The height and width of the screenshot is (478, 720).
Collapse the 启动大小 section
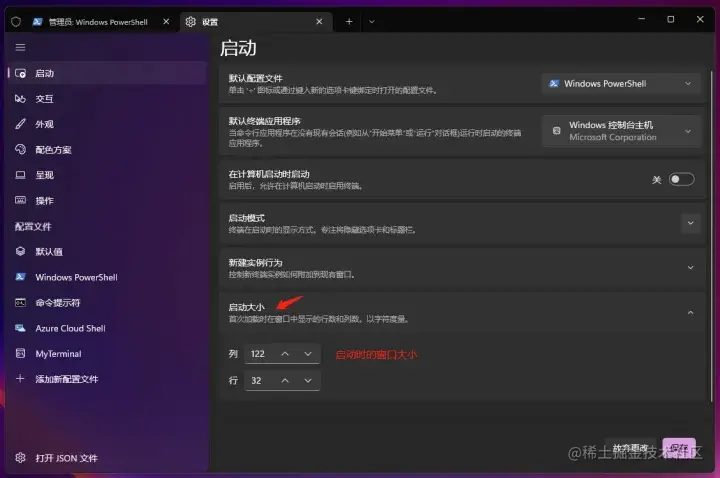click(690, 313)
